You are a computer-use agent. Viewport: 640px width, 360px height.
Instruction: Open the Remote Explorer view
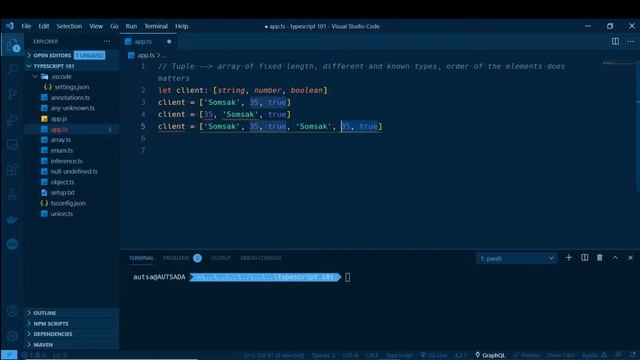coord(13,145)
